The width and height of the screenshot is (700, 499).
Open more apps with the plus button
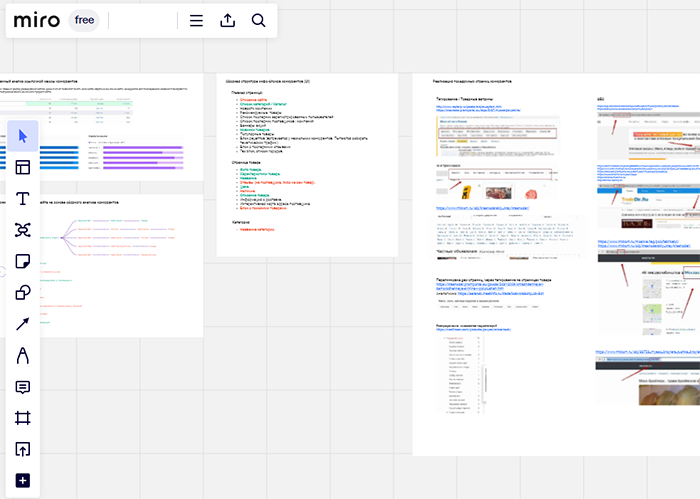point(23,481)
